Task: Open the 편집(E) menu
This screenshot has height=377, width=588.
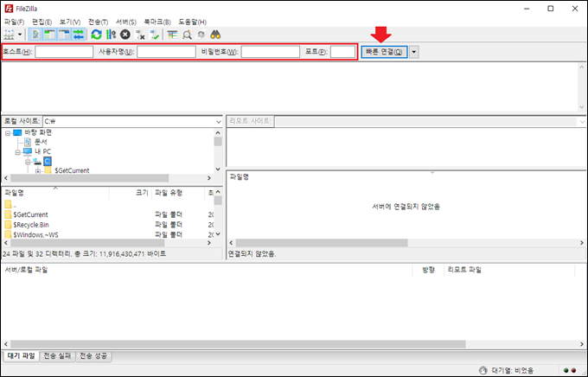Action: point(42,22)
